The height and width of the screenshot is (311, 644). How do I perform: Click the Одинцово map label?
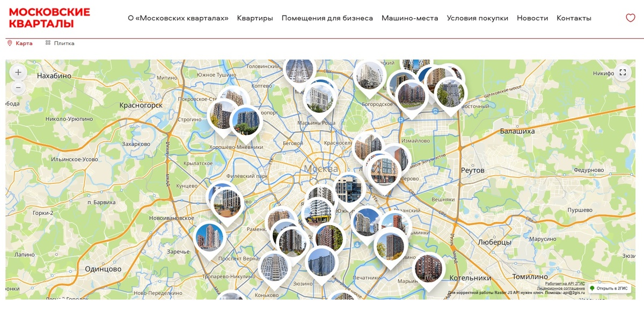(103, 269)
